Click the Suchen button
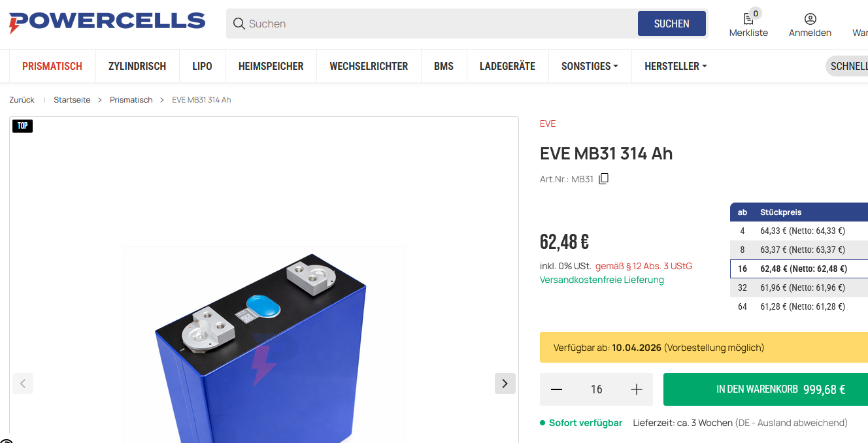Screen dimensions: 868x443 672,24
